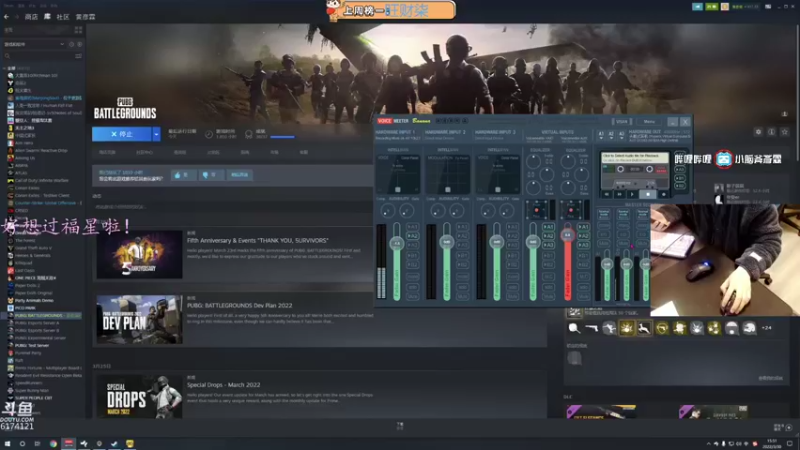Image resolution: width=800 pixels, height=450 pixels.
Task: Toggle B1 routing on Hardware Input 1
Action: (412, 256)
